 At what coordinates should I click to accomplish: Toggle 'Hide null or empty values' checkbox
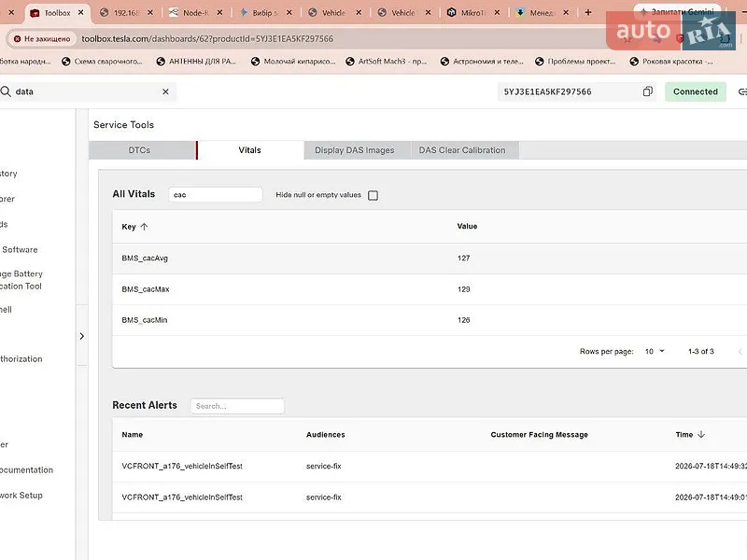373,195
